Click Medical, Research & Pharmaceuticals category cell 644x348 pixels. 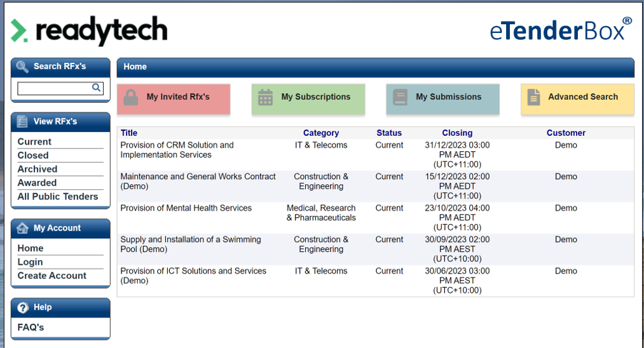[x=321, y=213]
